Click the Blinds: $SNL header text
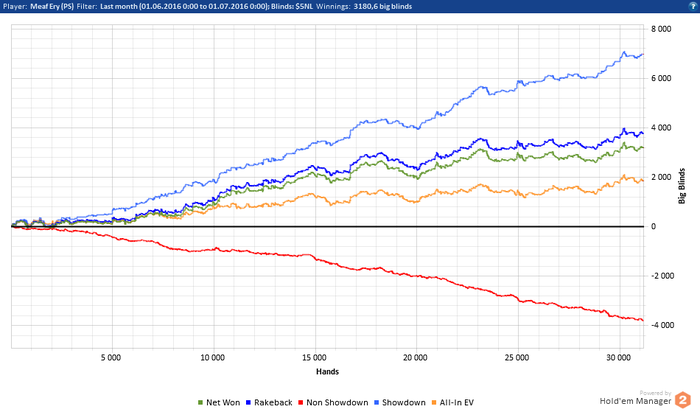The height and width of the screenshot is (412, 700). click(292, 6)
